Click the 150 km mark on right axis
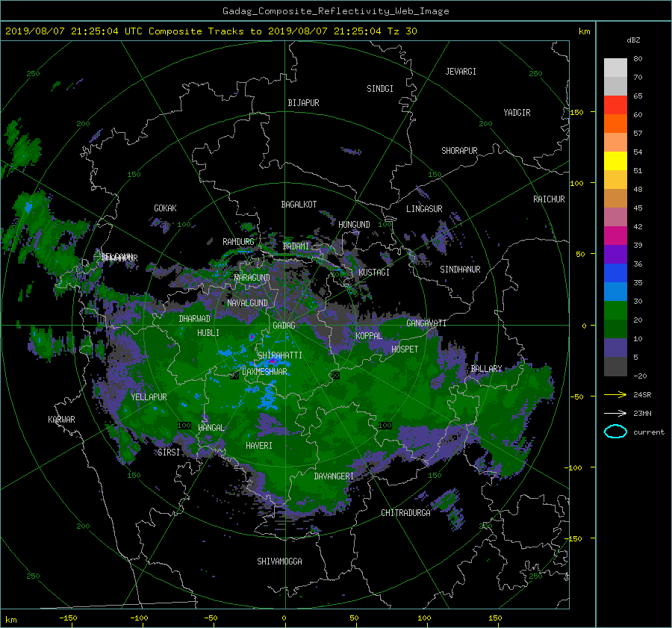 click(577, 112)
